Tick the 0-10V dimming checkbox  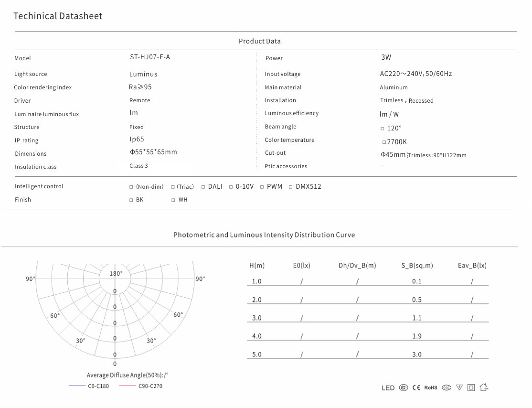click(x=231, y=187)
